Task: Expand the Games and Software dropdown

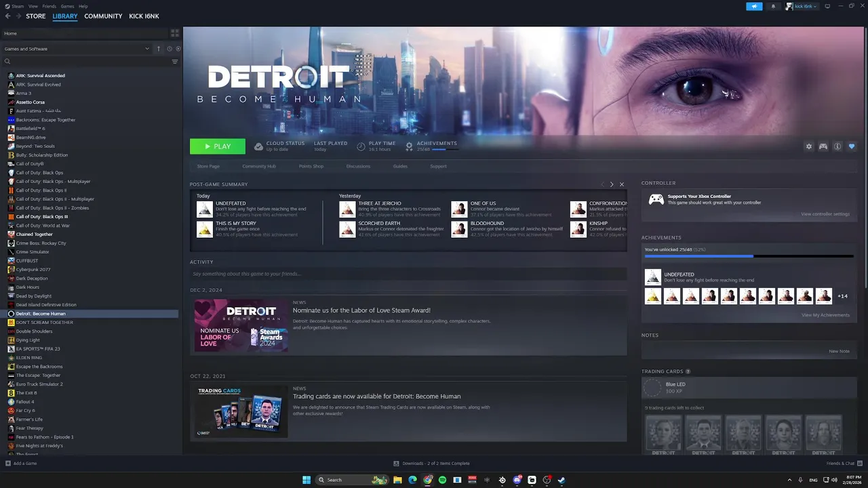Action: coord(77,49)
